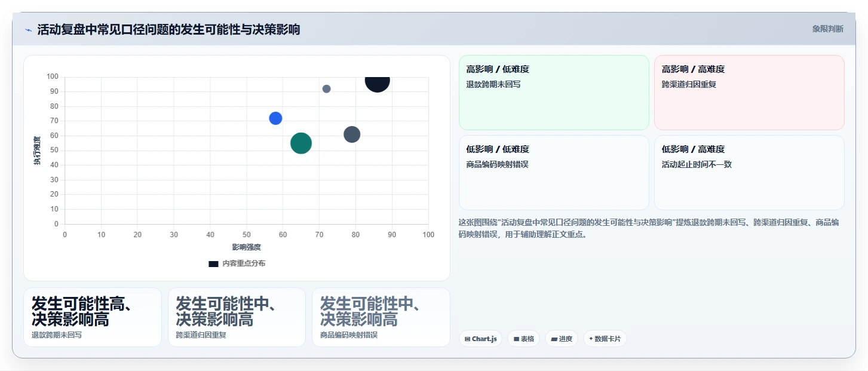Select the blue bubble on the chart
868x371 pixels.
[x=275, y=118]
